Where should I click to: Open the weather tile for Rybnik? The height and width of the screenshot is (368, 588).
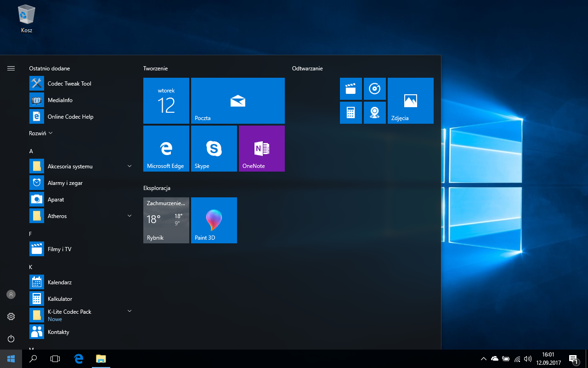166,220
